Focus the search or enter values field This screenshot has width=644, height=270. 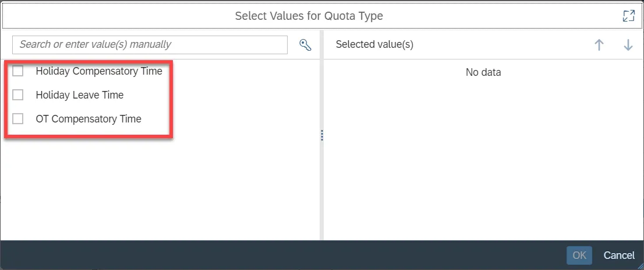click(x=150, y=44)
